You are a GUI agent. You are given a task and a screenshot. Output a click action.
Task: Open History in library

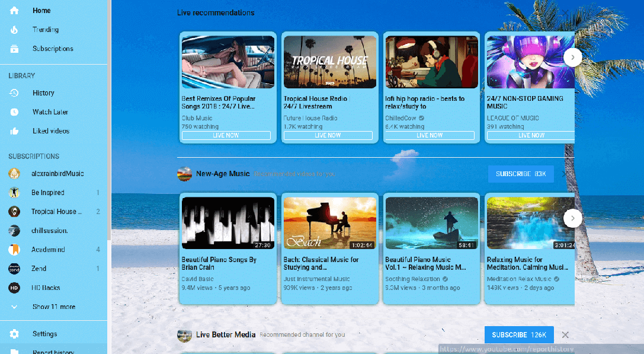(x=53, y=93)
